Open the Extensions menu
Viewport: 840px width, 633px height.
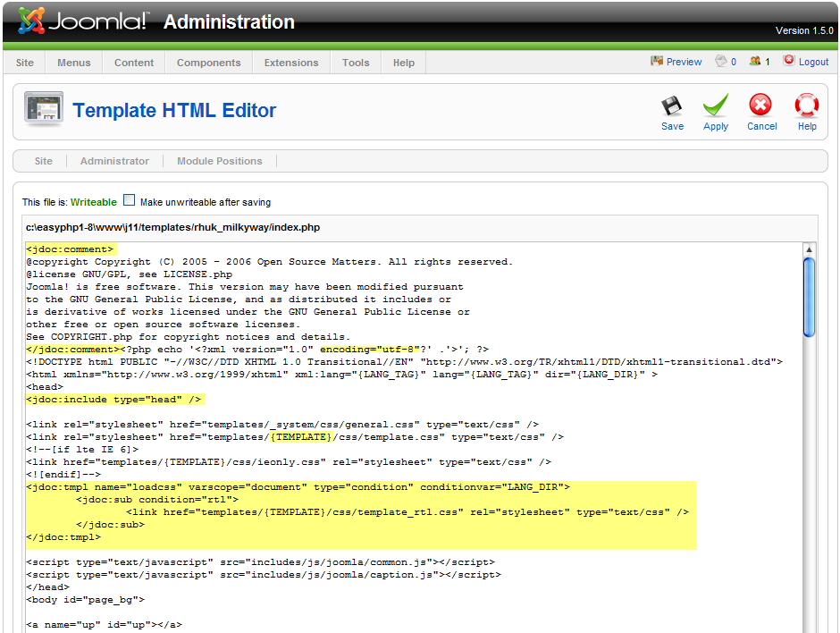291,63
